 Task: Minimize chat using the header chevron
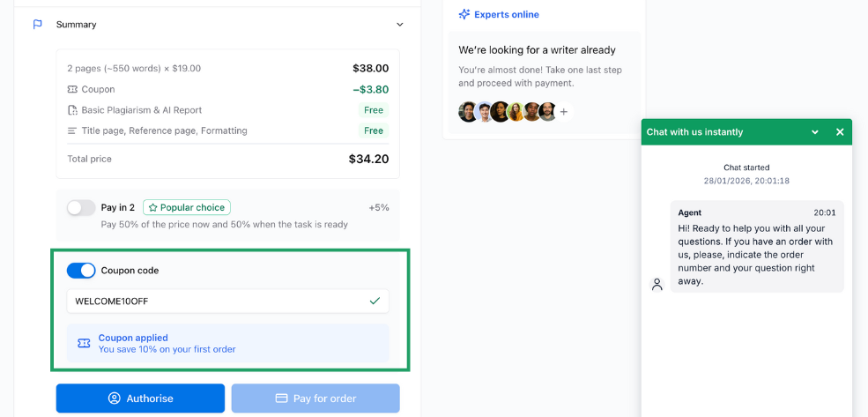click(815, 132)
